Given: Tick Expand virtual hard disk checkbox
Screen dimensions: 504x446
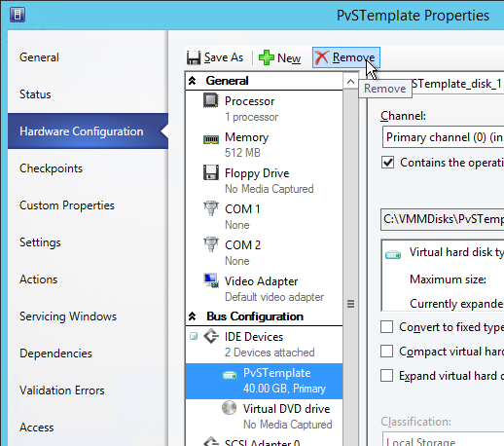Looking at the screenshot, I should (386, 376).
